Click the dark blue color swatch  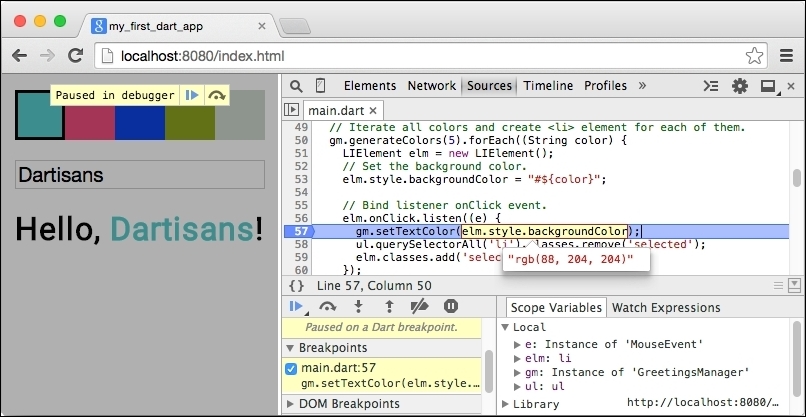[139, 122]
